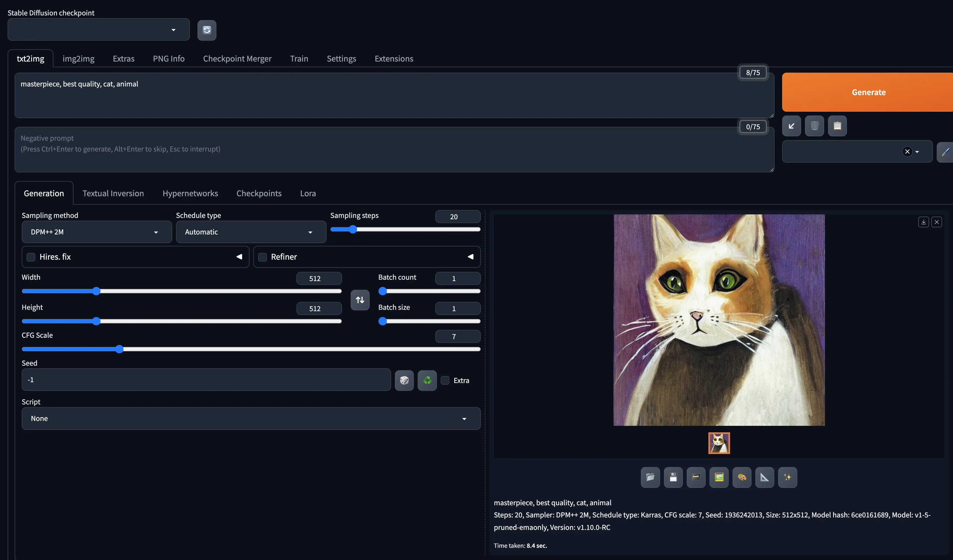Enable the Refiner checkbox
953x560 pixels.
click(x=263, y=257)
